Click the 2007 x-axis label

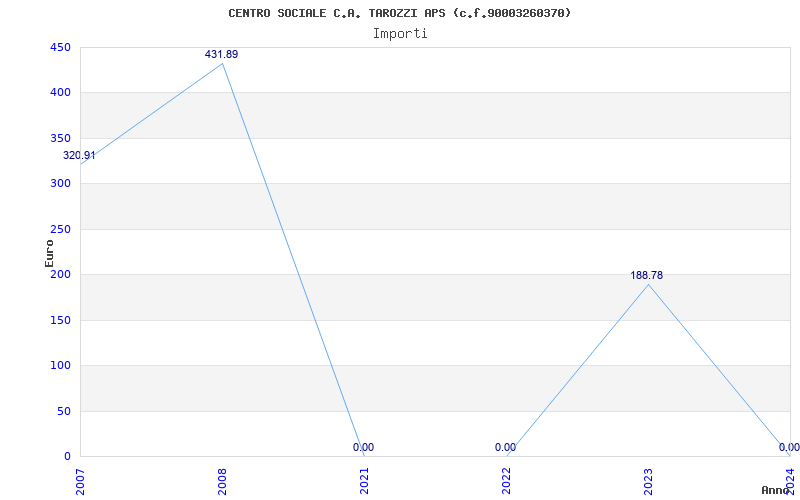pos(80,481)
